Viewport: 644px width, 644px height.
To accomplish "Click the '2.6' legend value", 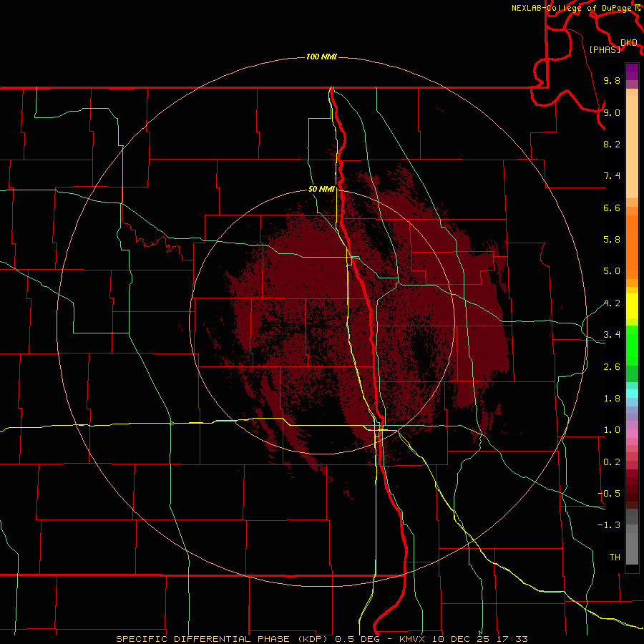I will 612,367.
